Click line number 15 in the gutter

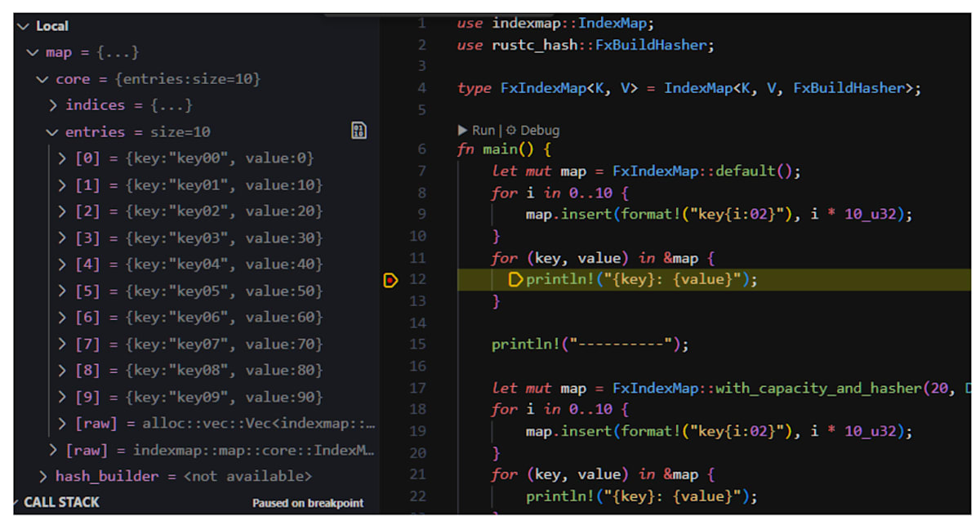pos(417,345)
